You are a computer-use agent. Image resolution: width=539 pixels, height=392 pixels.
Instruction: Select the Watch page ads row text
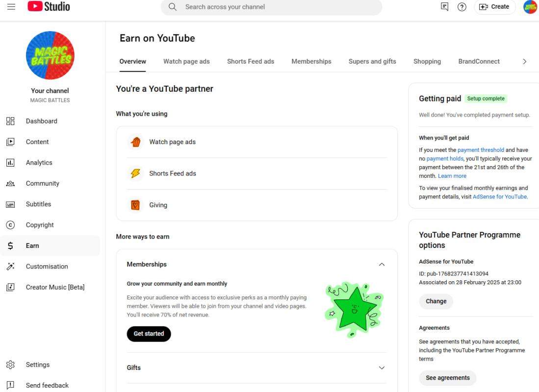pyautogui.click(x=172, y=142)
